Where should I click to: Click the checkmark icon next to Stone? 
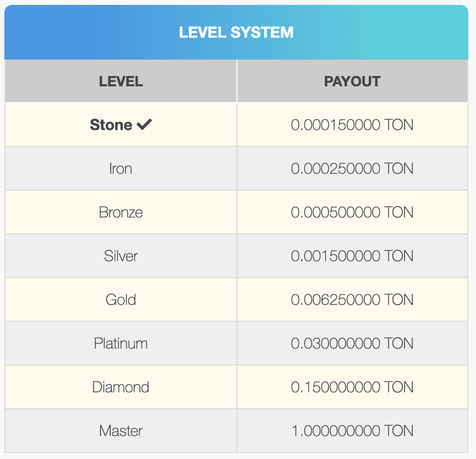pyautogui.click(x=144, y=125)
